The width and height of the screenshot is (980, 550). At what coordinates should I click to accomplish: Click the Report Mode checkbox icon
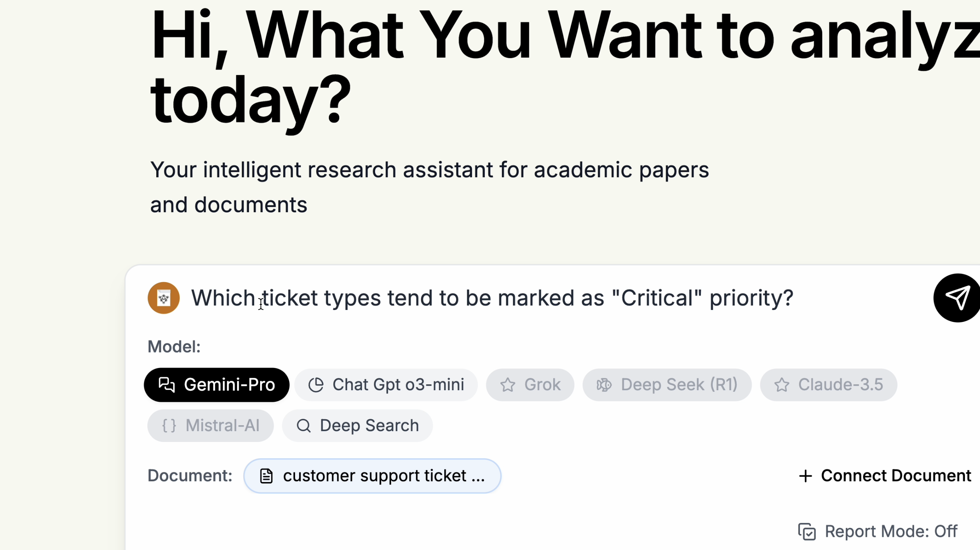tap(807, 532)
